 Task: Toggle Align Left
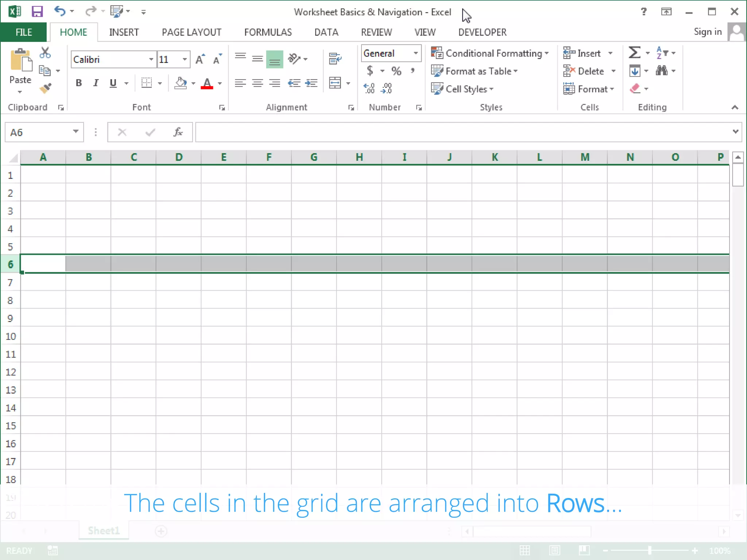(x=240, y=83)
